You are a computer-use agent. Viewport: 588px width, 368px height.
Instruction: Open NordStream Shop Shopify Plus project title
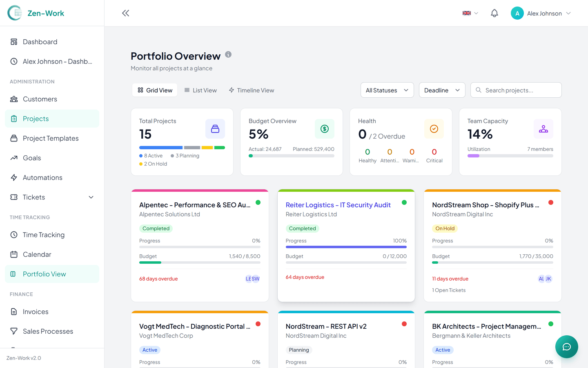[x=486, y=205]
